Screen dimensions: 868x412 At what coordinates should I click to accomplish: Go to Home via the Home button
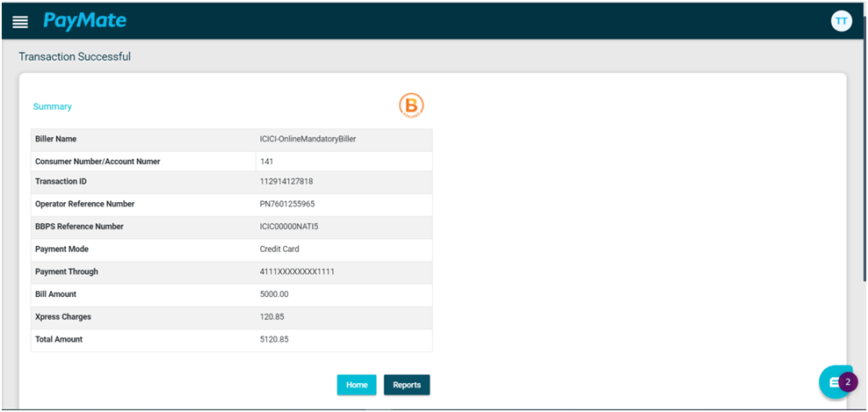click(x=357, y=385)
